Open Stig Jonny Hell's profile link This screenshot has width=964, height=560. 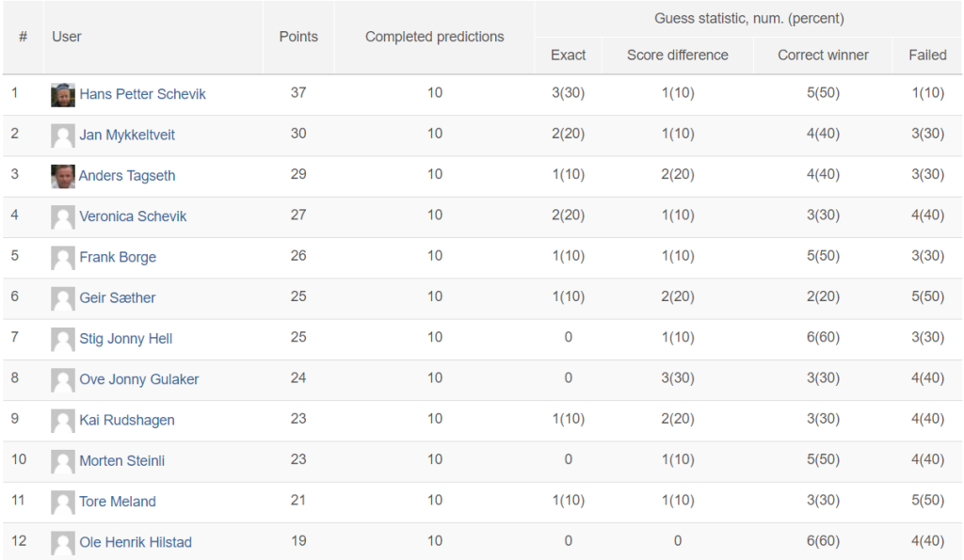coord(126,339)
